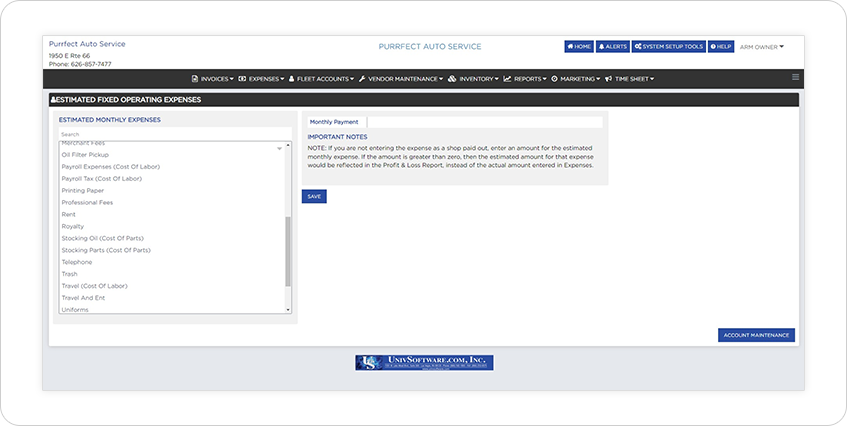Viewport: 847px width, 426px height.
Task: Click the Help button
Action: 721,46
